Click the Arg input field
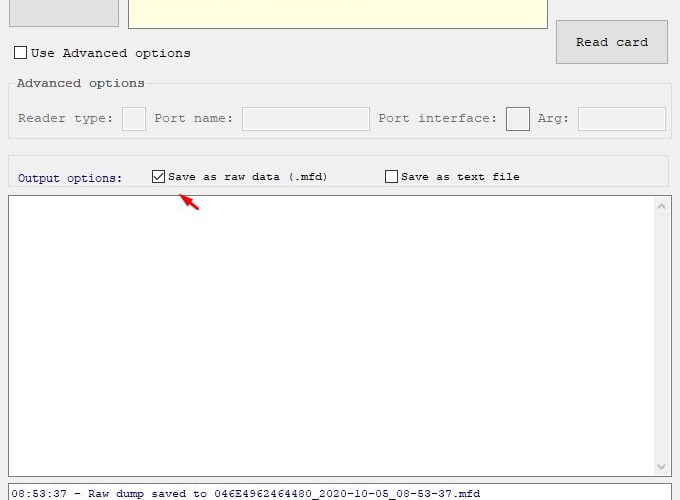Image resolution: width=680 pixels, height=500 pixels. [x=621, y=119]
